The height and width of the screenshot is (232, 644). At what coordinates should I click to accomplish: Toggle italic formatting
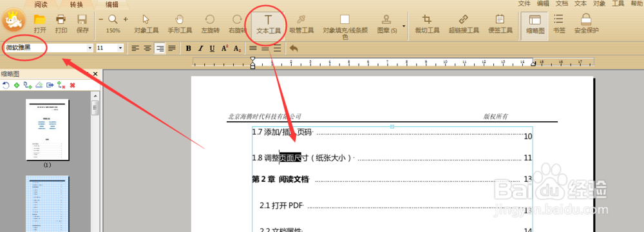200,48
